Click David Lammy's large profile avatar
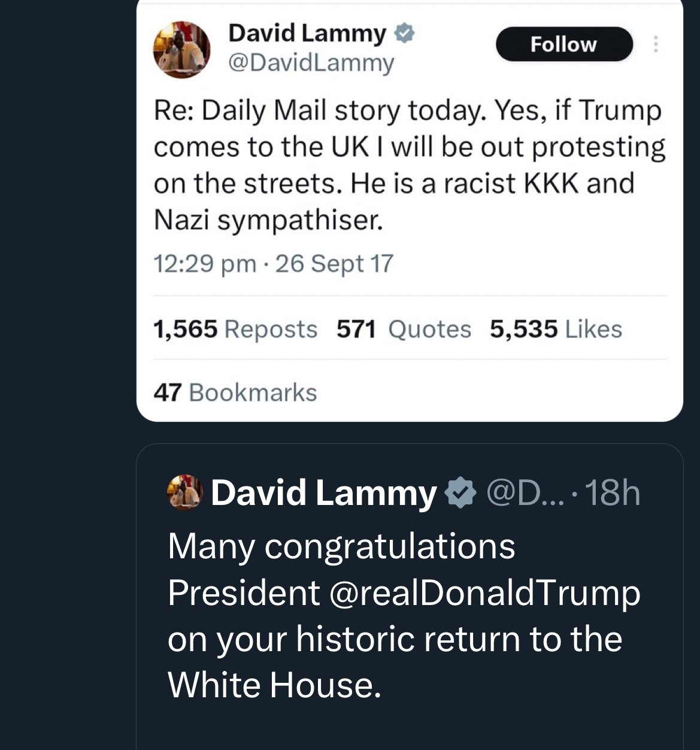 coord(182,50)
